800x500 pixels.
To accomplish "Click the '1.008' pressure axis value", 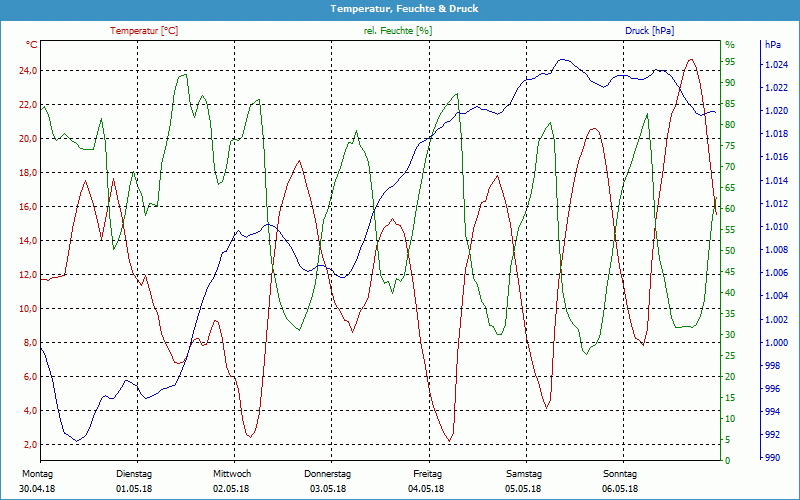I will pyautogui.click(x=776, y=249).
